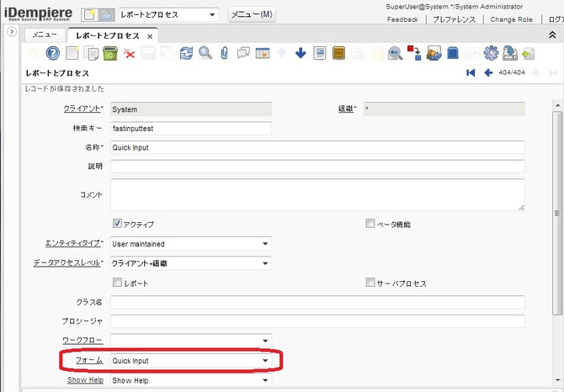The image size is (564, 392).
Task: Click the folder icon beside the iDempiere logo
Action: click(x=106, y=15)
